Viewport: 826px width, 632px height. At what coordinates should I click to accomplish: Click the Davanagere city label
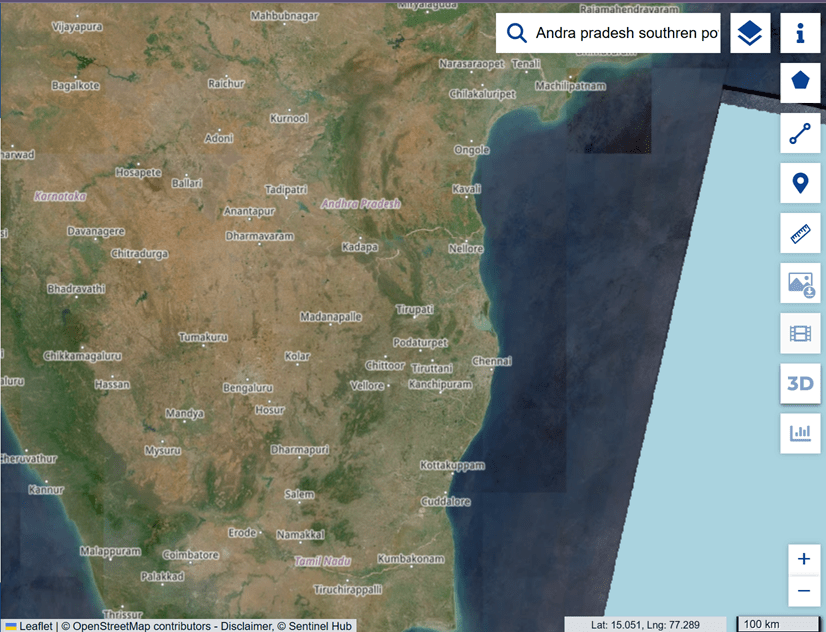pyautogui.click(x=96, y=231)
